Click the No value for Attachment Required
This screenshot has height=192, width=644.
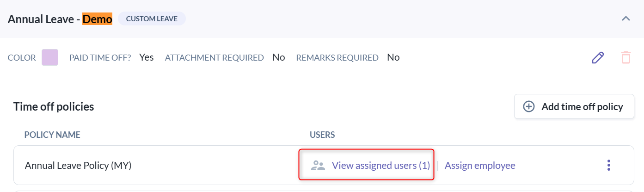coord(279,57)
